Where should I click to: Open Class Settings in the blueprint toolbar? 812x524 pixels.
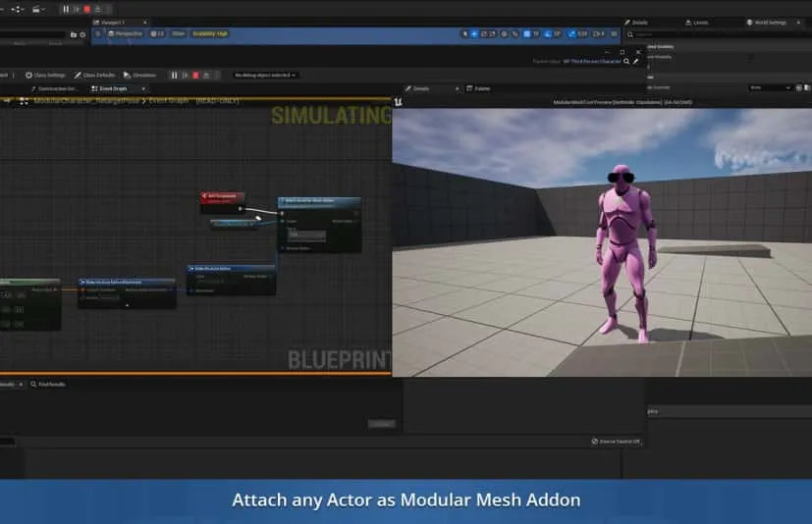tap(45, 75)
